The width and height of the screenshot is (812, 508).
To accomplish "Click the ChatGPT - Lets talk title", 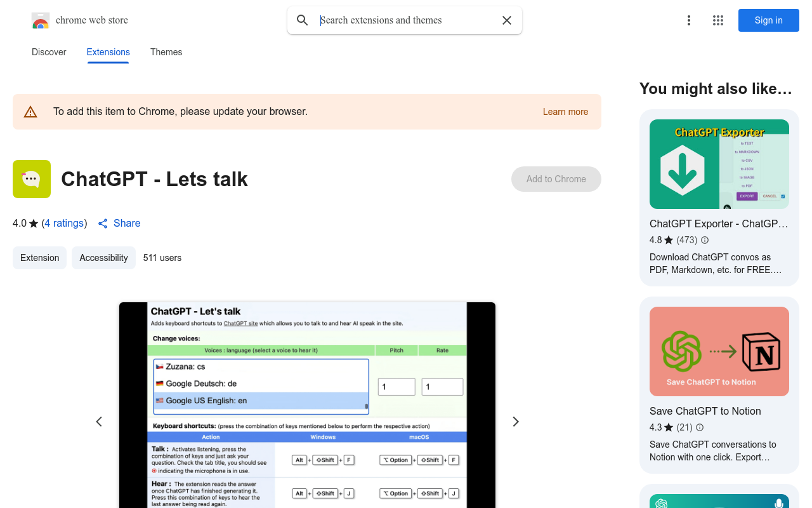I will pos(154,179).
